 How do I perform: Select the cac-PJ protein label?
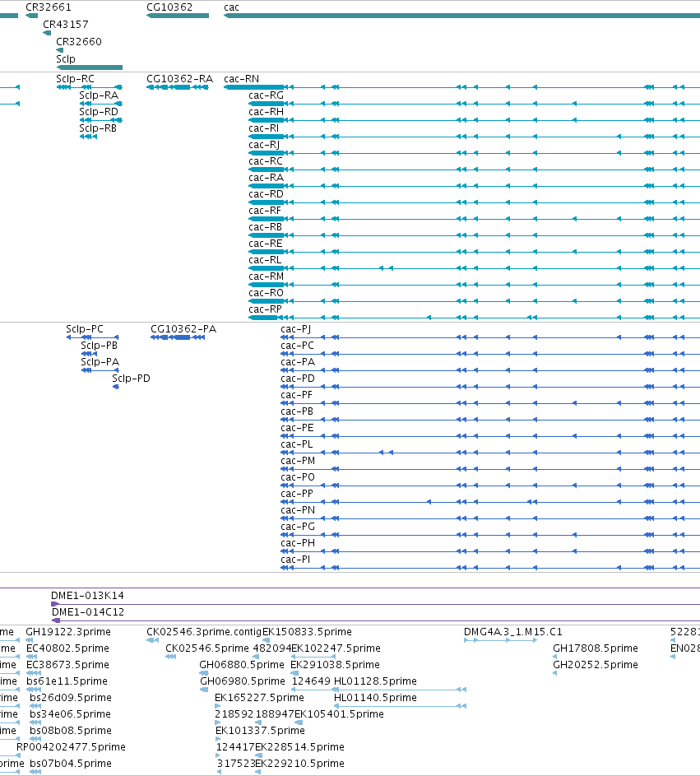[296, 328]
